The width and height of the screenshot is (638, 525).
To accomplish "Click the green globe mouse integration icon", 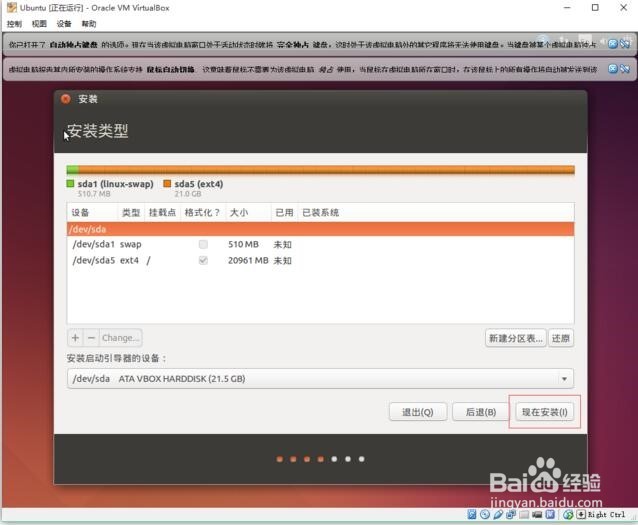I will (568, 515).
